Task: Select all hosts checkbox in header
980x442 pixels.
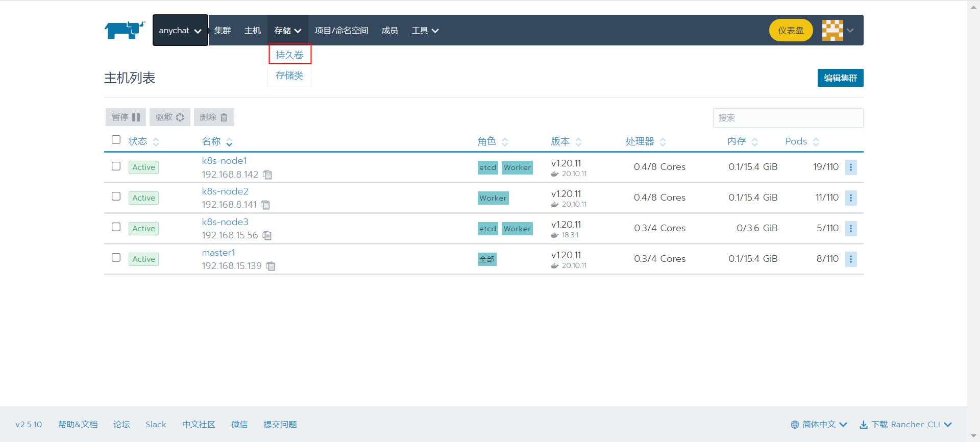Action: pos(116,140)
